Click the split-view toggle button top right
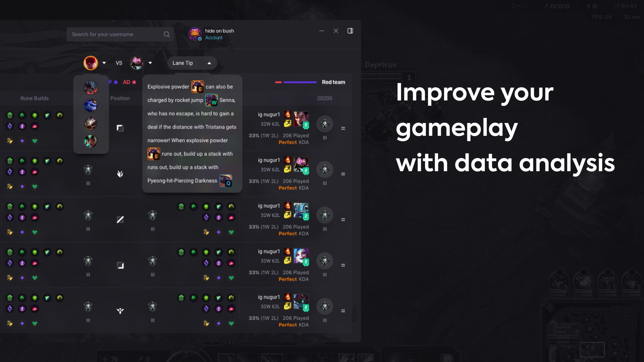The width and height of the screenshot is (644, 362). pyautogui.click(x=350, y=30)
